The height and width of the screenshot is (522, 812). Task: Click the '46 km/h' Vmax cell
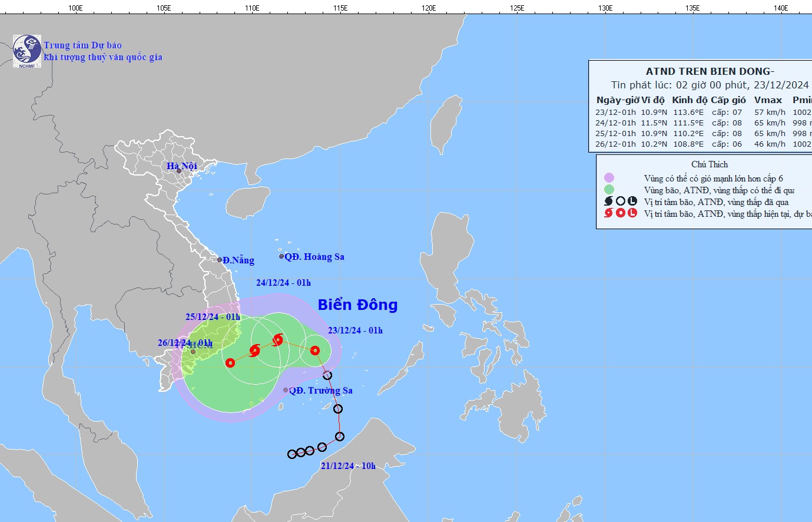pyautogui.click(x=770, y=144)
